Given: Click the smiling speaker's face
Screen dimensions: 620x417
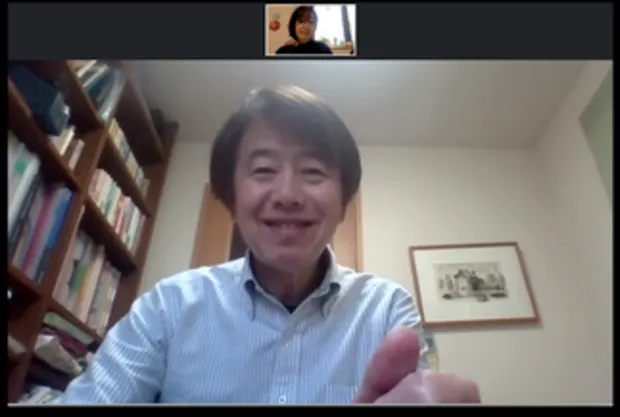Looking at the screenshot, I should click(287, 192).
